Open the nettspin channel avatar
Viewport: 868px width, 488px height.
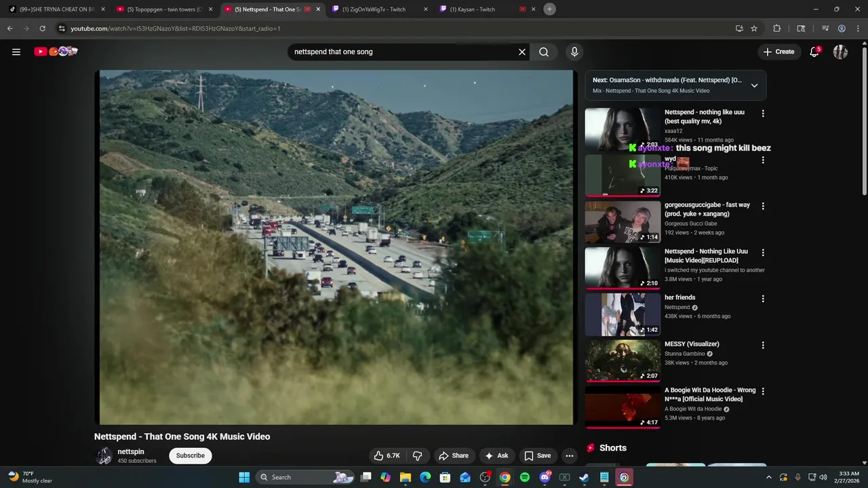[x=104, y=455]
